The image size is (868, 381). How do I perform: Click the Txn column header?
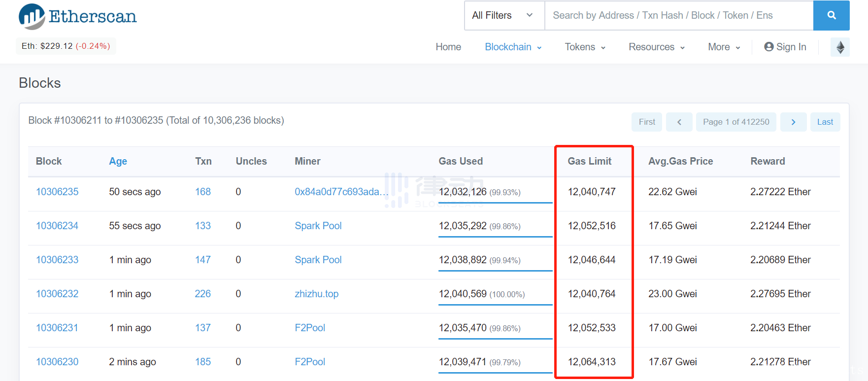coord(203,161)
